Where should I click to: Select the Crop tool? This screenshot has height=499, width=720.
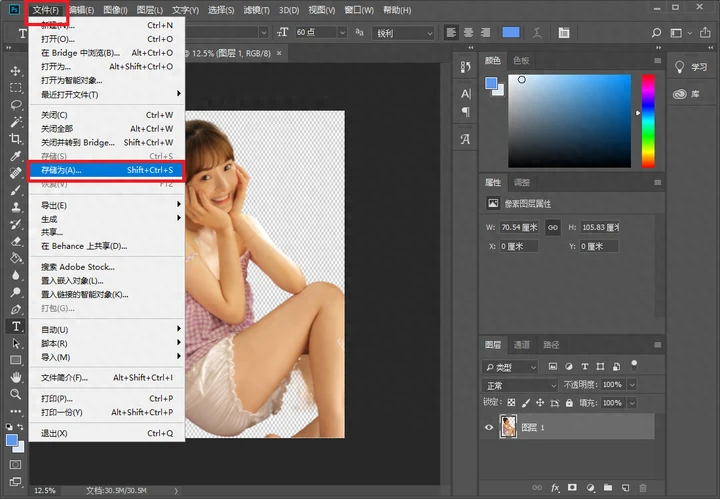[16, 139]
